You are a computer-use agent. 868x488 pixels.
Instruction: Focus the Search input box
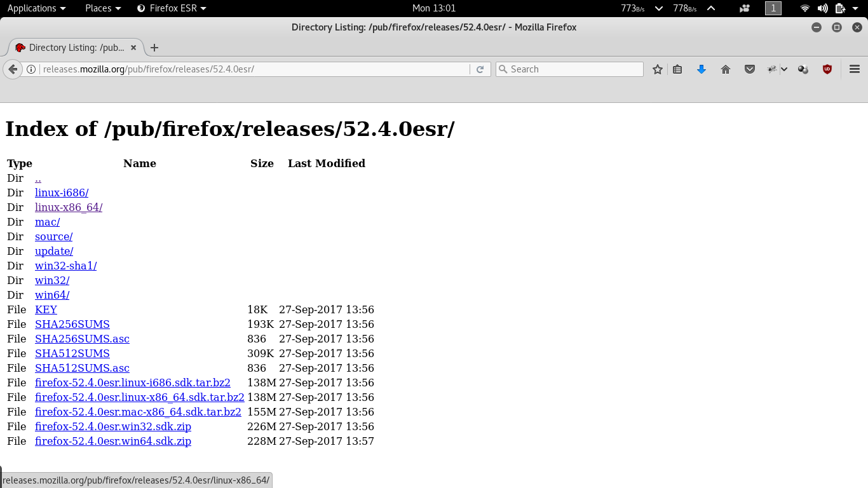point(569,69)
